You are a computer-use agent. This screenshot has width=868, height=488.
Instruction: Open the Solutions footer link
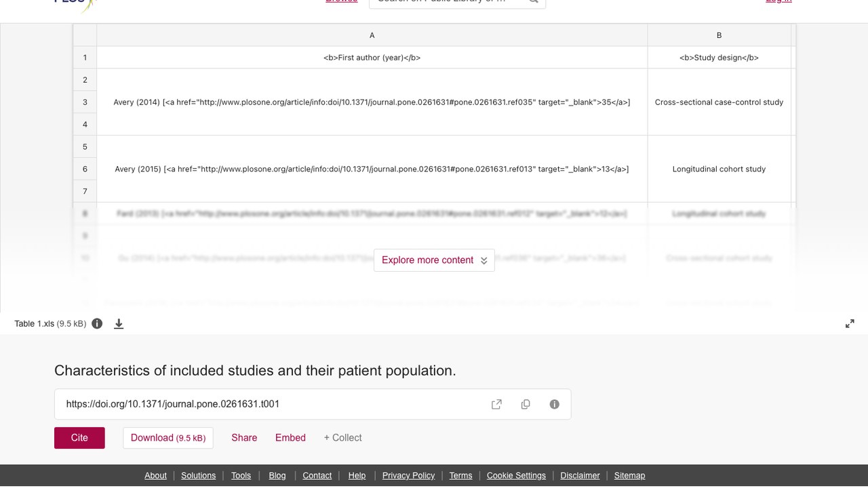[x=198, y=476]
